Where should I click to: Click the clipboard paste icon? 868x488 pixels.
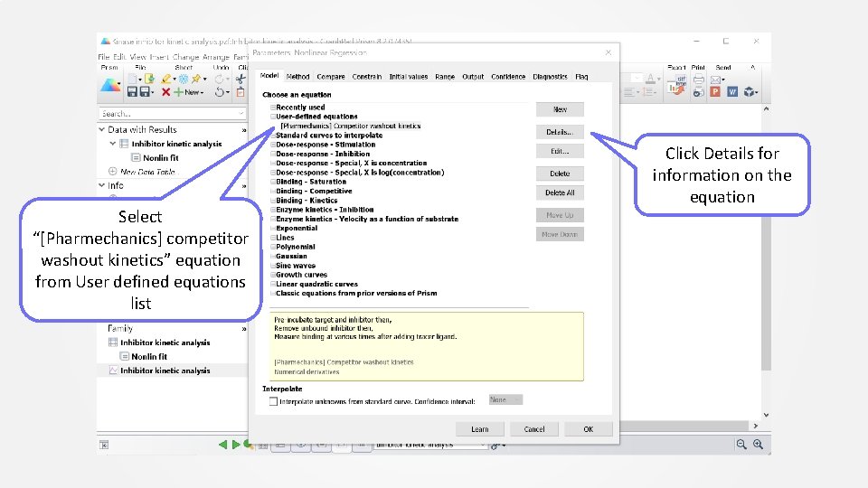[241, 92]
